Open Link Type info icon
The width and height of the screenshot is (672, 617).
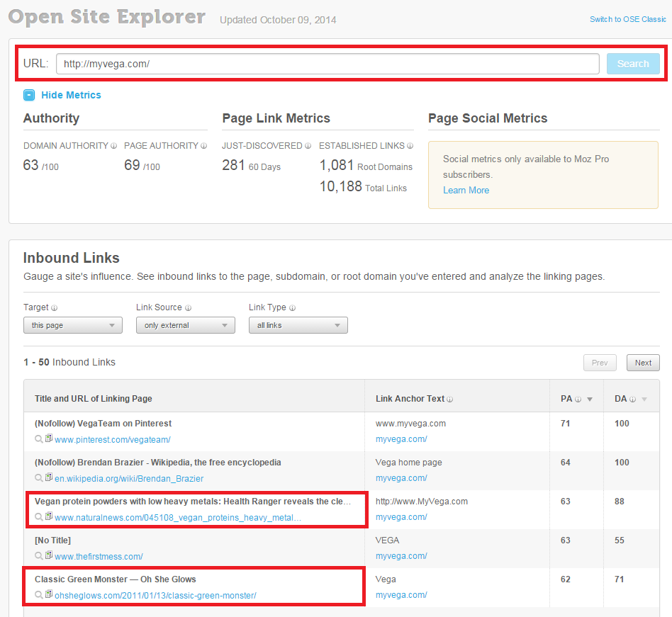292,308
